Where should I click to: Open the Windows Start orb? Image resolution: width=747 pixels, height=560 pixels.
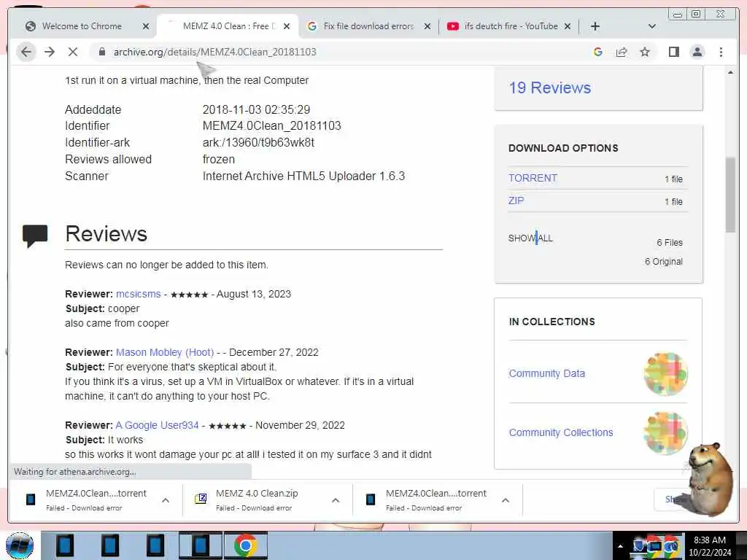click(20, 545)
